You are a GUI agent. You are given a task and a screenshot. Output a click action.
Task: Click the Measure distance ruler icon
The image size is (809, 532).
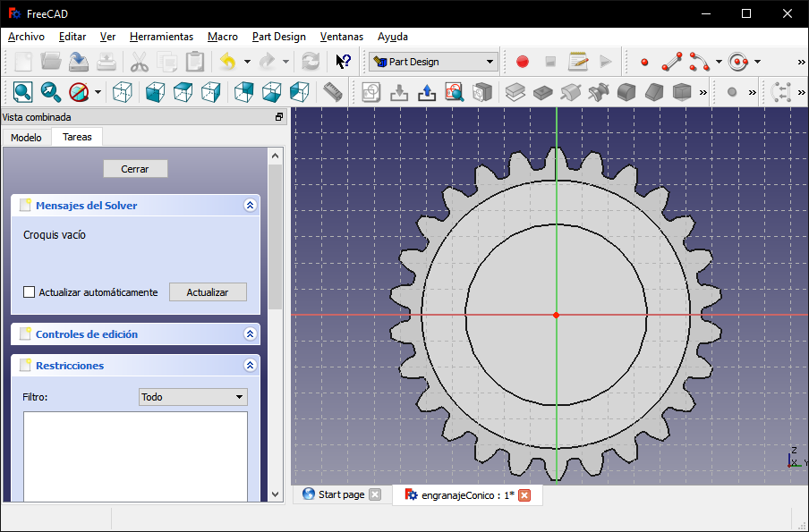(x=333, y=91)
